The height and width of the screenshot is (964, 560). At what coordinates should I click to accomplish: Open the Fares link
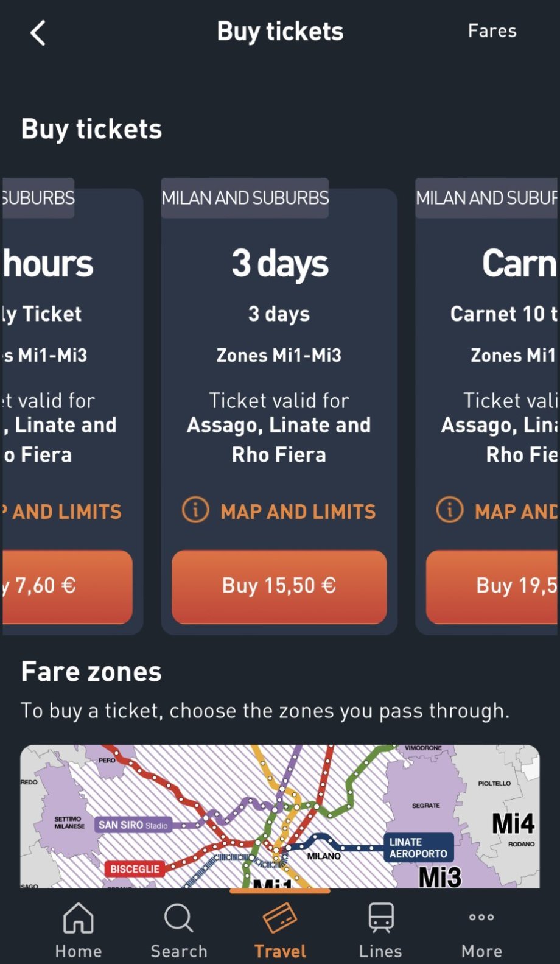coord(492,31)
